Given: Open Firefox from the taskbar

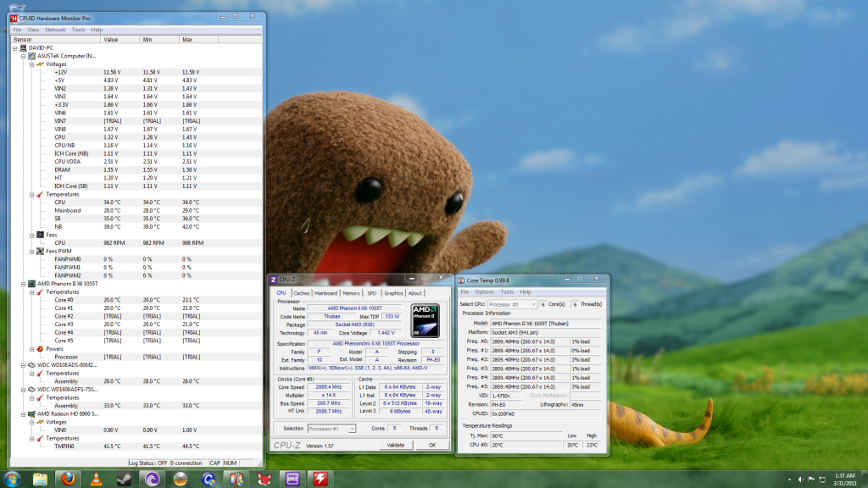Looking at the screenshot, I should pyautogui.click(x=68, y=480).
